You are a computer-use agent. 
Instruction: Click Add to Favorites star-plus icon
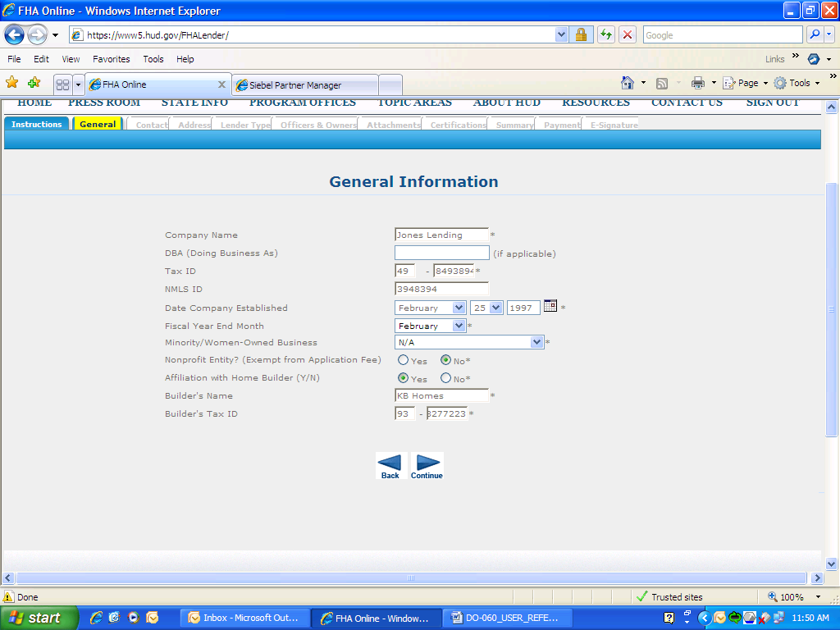click(x=34, y=83)
